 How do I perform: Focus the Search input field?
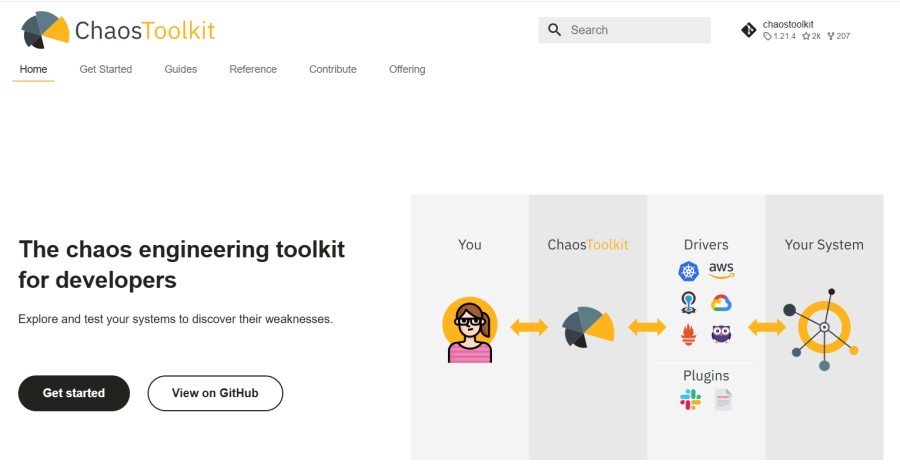[x=624, y=30]
